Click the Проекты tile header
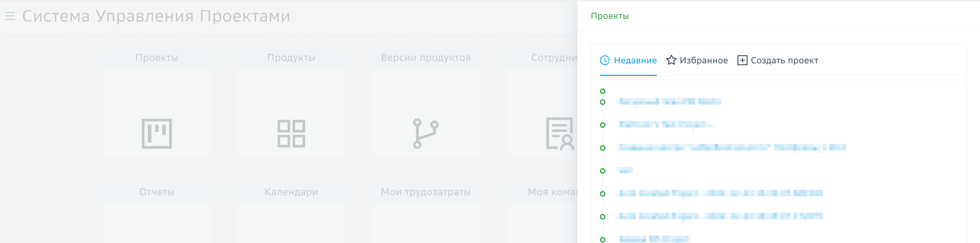Image resolution: width=980 pixels, height=243 pixels. point(157,58)
